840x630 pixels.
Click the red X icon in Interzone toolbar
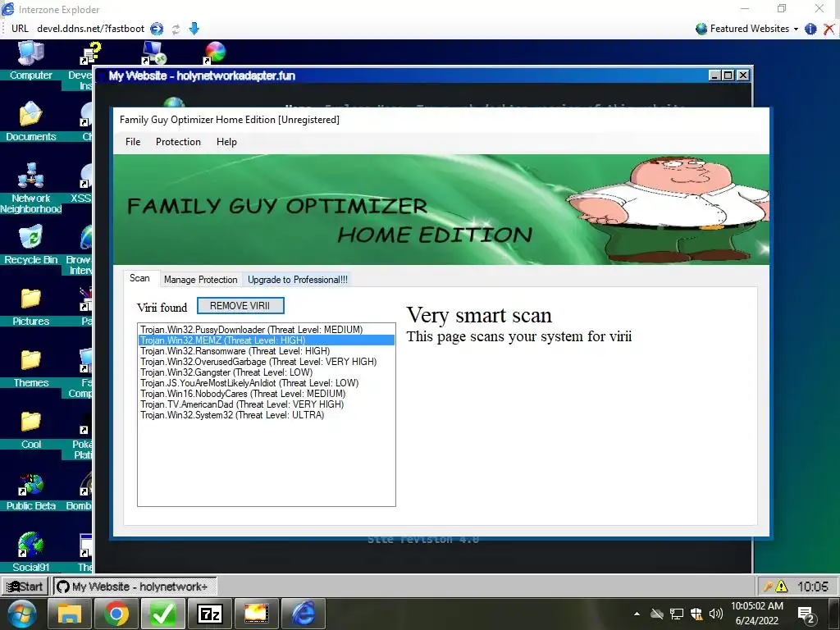829,29
